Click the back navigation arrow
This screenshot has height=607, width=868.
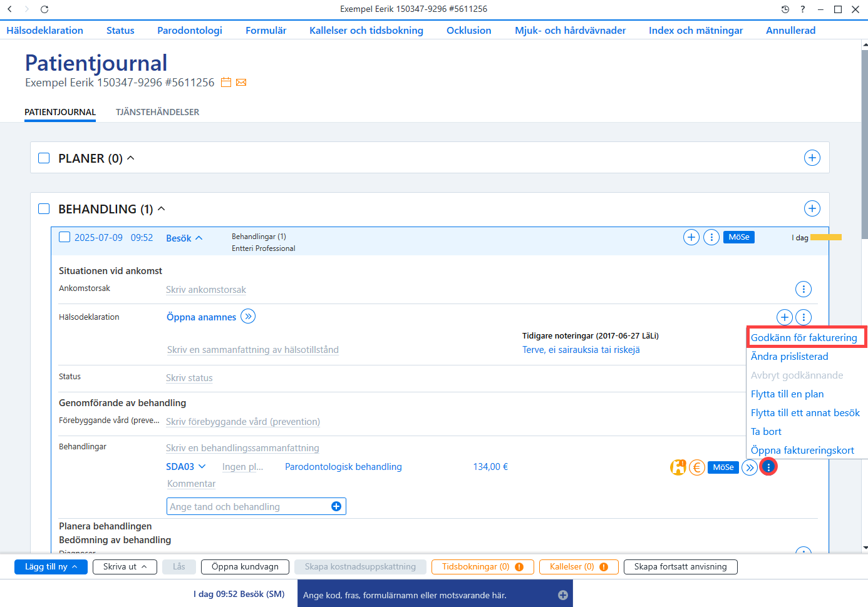9,9
